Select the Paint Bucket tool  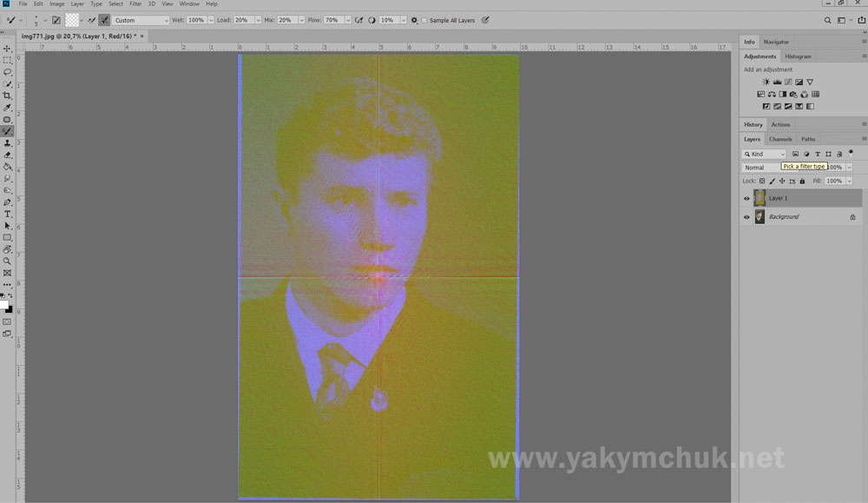(7, 167)
